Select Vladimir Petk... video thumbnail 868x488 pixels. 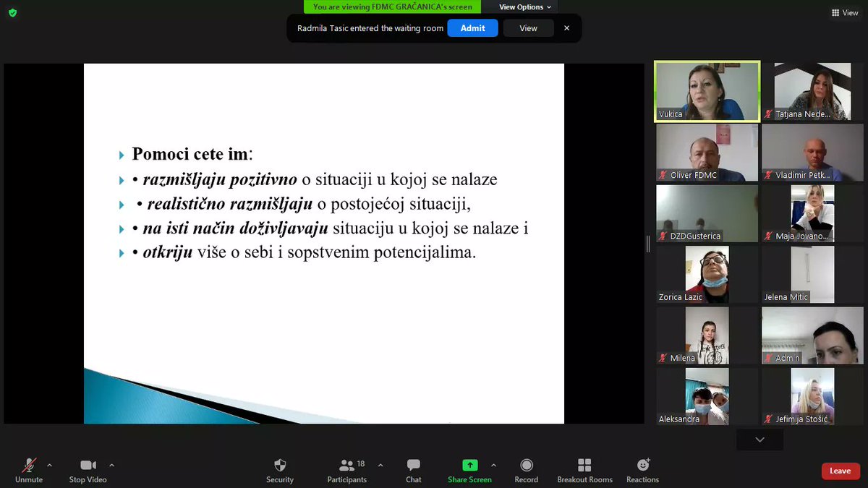coord(812,152)
